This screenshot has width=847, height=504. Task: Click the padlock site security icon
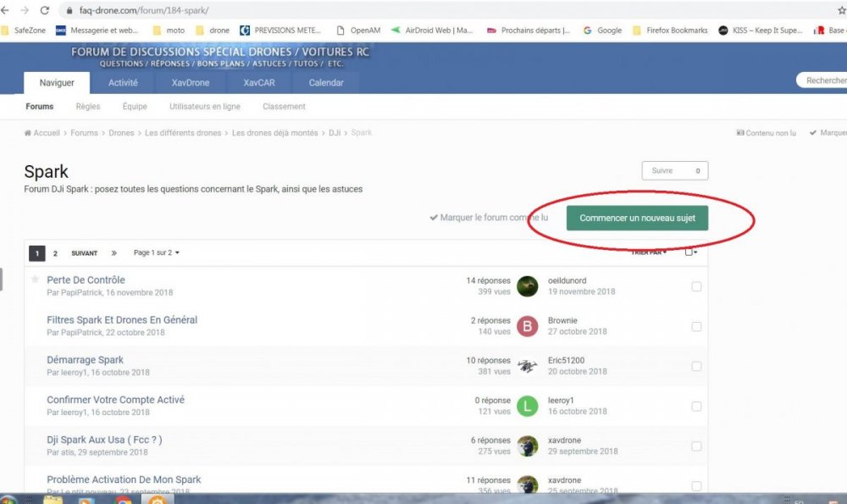click(69, 11)
